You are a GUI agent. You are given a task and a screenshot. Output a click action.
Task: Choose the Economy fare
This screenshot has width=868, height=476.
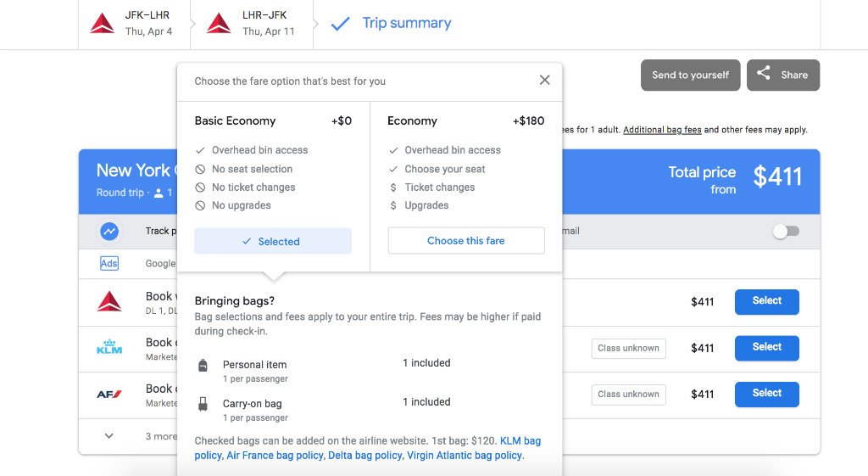(x=465, y=241)
